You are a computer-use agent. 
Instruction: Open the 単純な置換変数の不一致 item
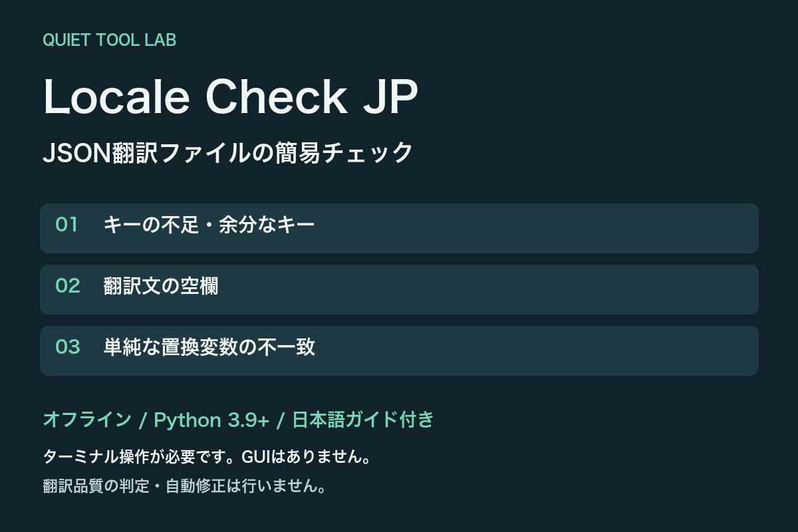pos(209,347)
